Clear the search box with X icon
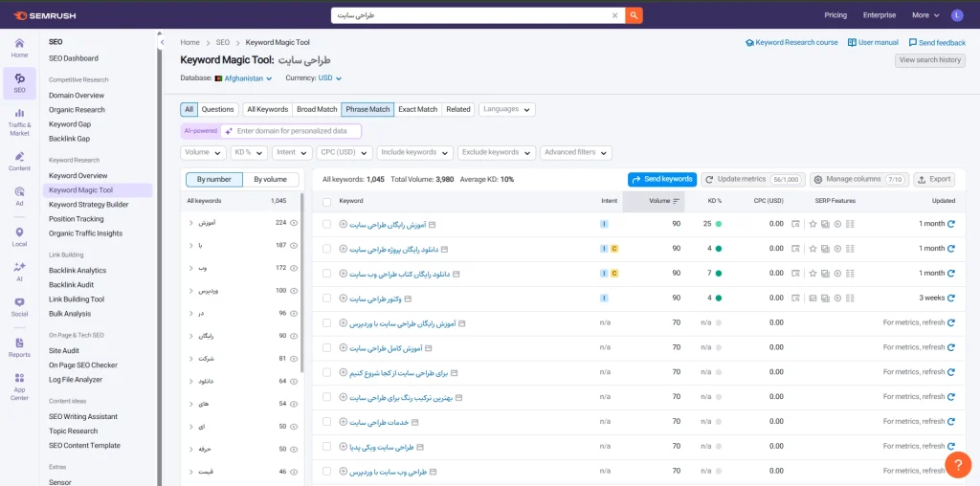 615,15
